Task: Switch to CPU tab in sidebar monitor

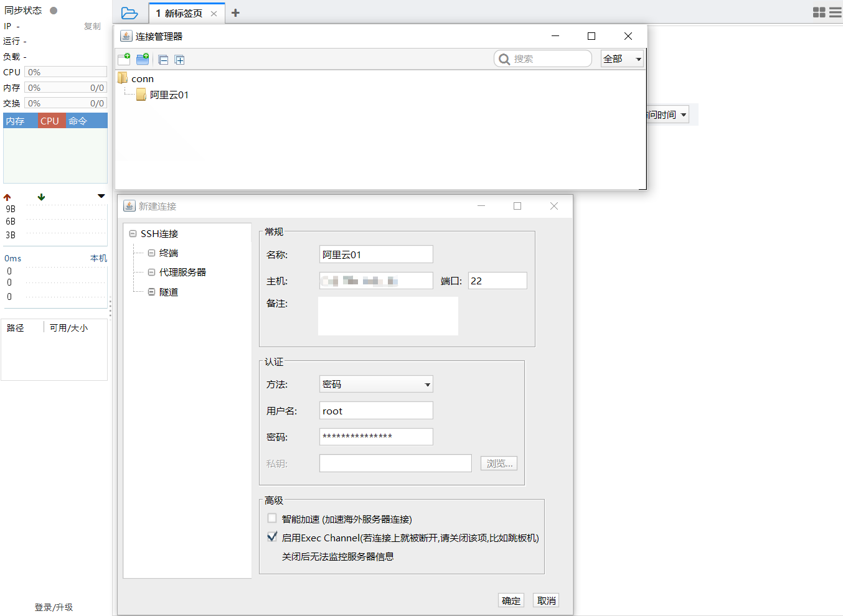Action: pos(52,121)
